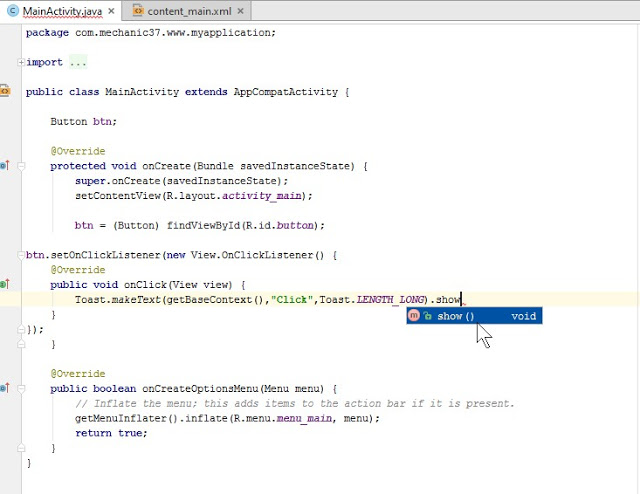Click fold end marker of onCreateOptionsMenu

coord(21,448)
